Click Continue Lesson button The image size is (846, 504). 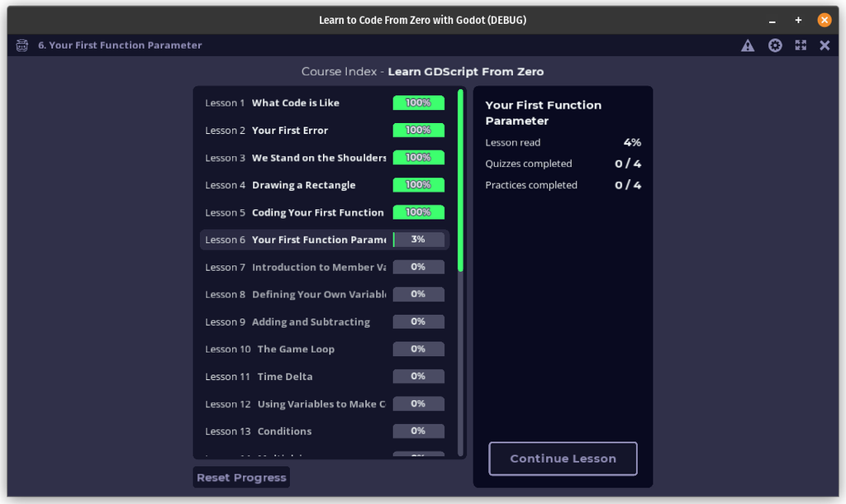point(563,459)
